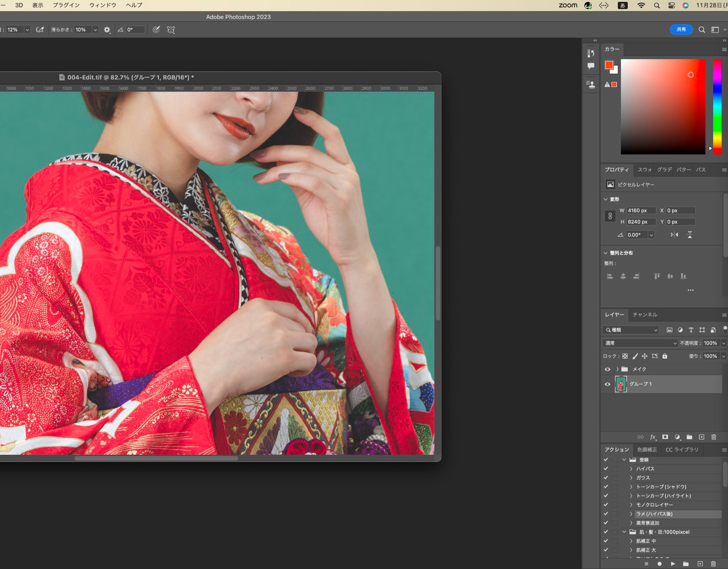
Task: Open the 滑らかさ smoothing 10% dropdown
Action: [x=95, y=30]
